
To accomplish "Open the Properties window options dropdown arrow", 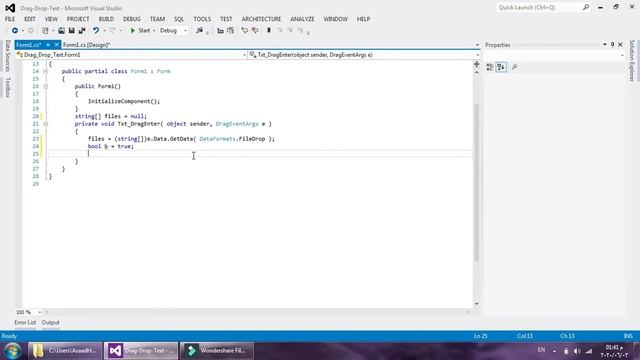I will 604,44.
